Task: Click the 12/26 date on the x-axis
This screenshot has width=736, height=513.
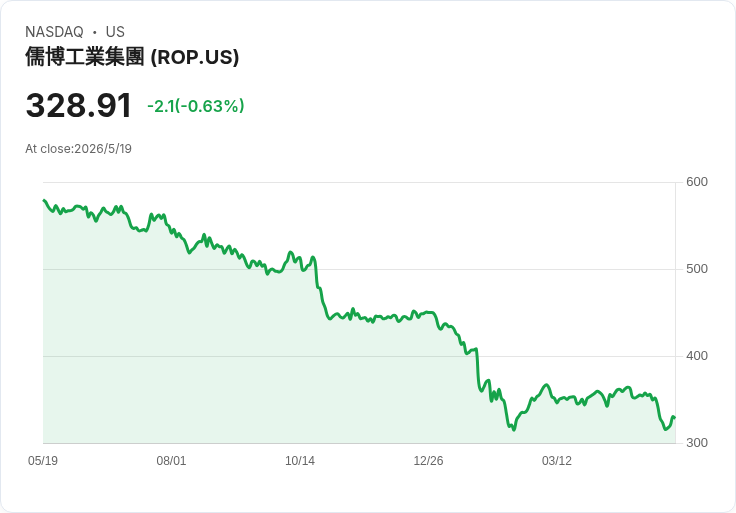Action: (428, 461)
